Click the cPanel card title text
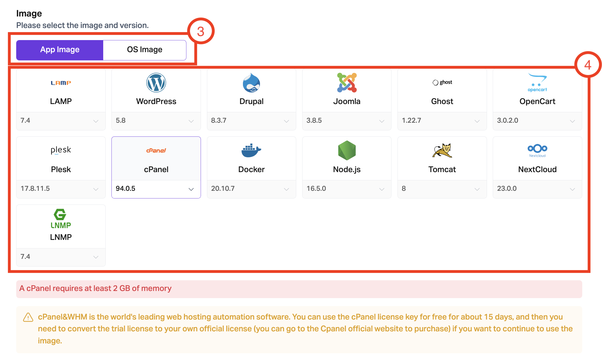The height and width of the screenshot is (364, 602). click(156, 169)
